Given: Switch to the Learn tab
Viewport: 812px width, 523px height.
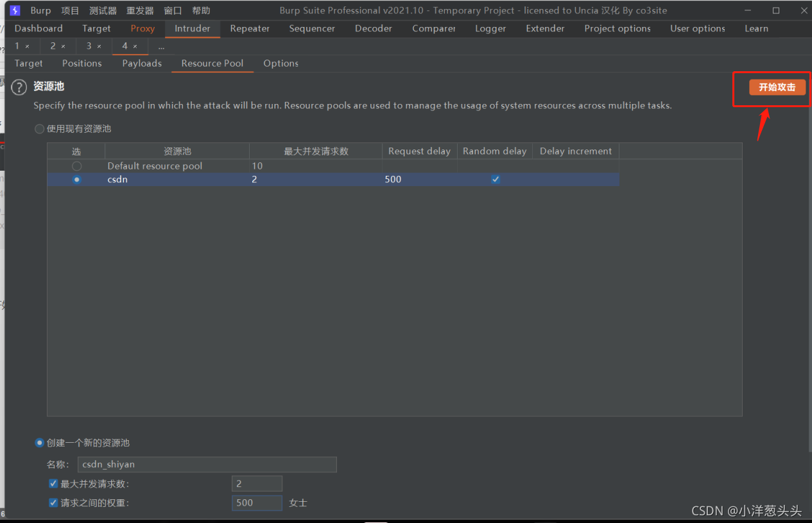Looking at the screenshot, I should [756, 28].
